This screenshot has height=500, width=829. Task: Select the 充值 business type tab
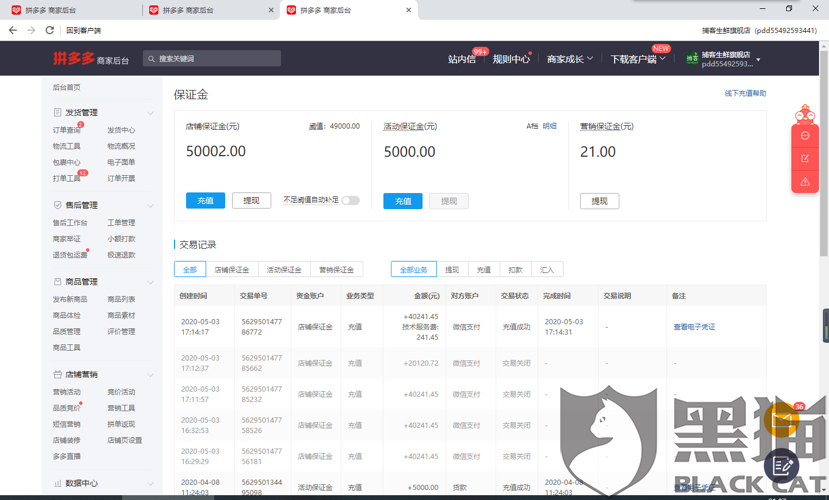(x=484, y=270)
